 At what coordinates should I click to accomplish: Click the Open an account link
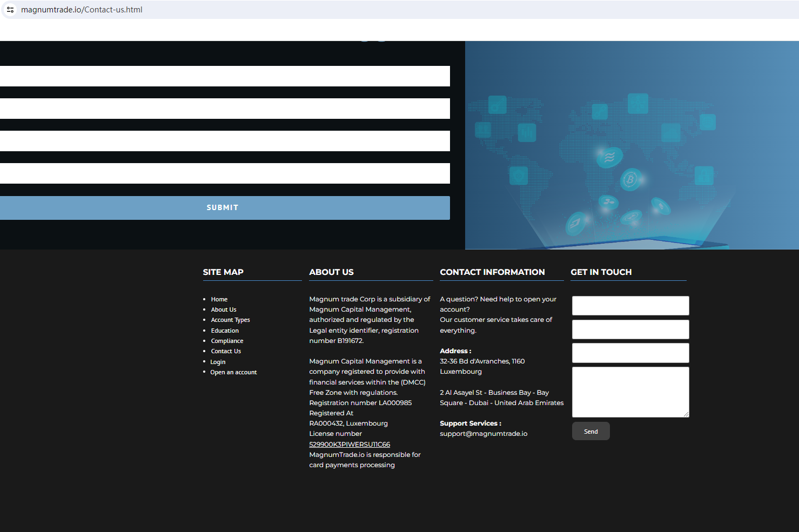point(233,372)
